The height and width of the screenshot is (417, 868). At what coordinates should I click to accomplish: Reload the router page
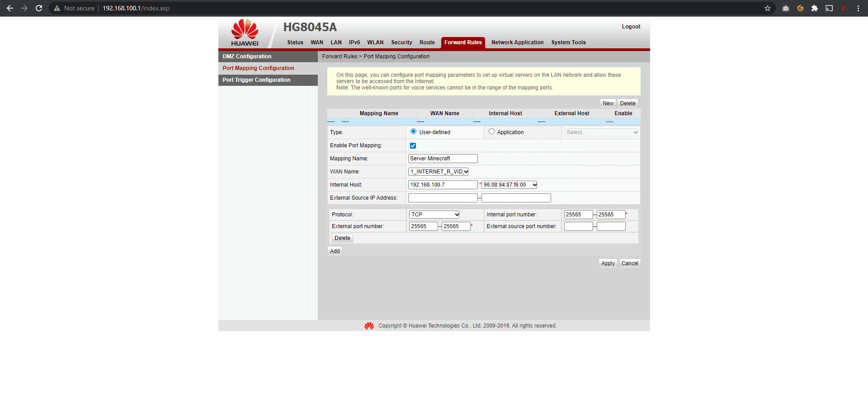(x=39, y=8)
